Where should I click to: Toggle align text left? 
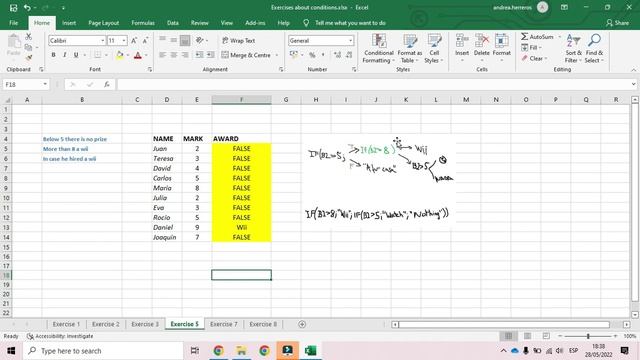pyautogui.click(x=162, y=55)
